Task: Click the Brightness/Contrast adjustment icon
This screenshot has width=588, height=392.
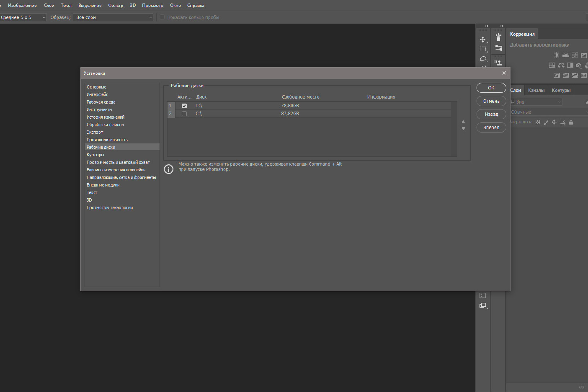Action: 556,55
